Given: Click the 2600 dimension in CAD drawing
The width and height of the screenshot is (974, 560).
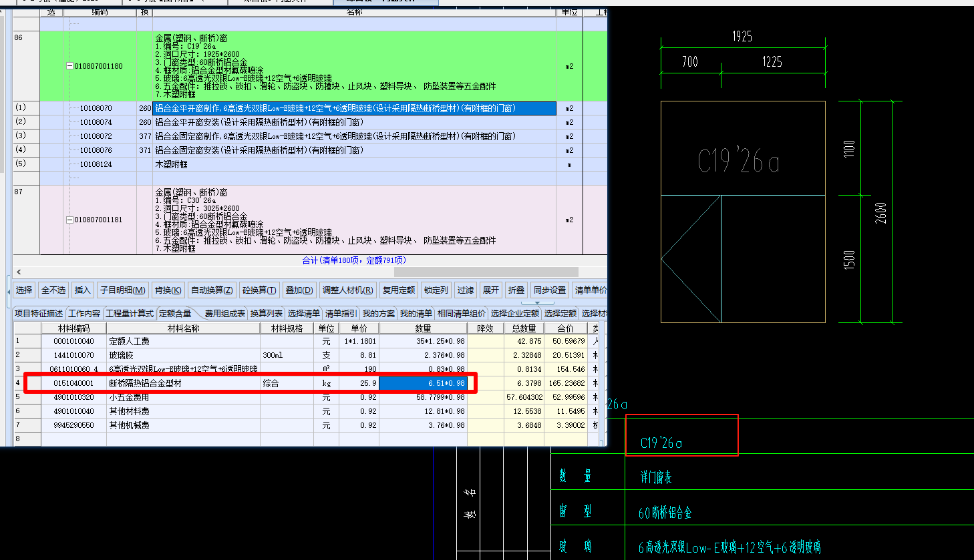Looking at the screenshot, I should (x=880, y=213).
